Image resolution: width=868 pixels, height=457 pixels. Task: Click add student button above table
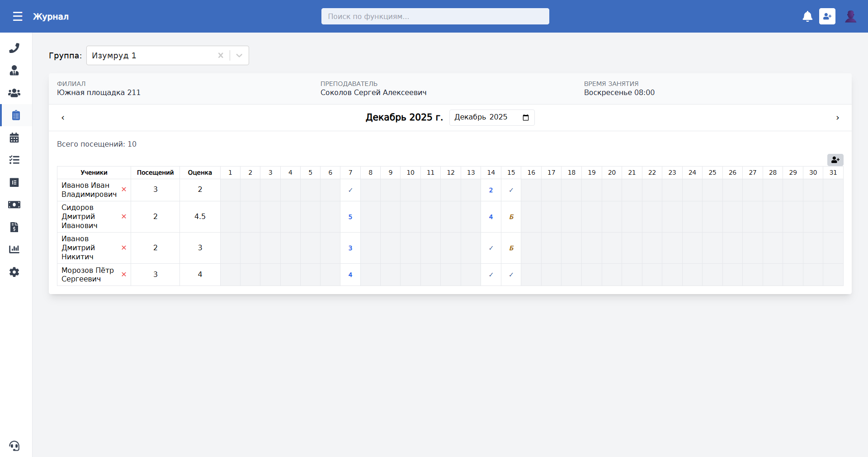pyautogui.click(x=835, y=160)
